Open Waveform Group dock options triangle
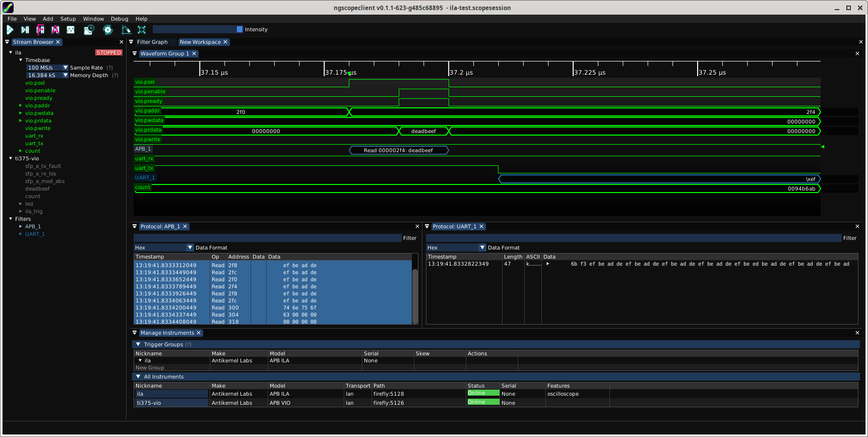This screenshot has width=868, height=437. [135, 54]
